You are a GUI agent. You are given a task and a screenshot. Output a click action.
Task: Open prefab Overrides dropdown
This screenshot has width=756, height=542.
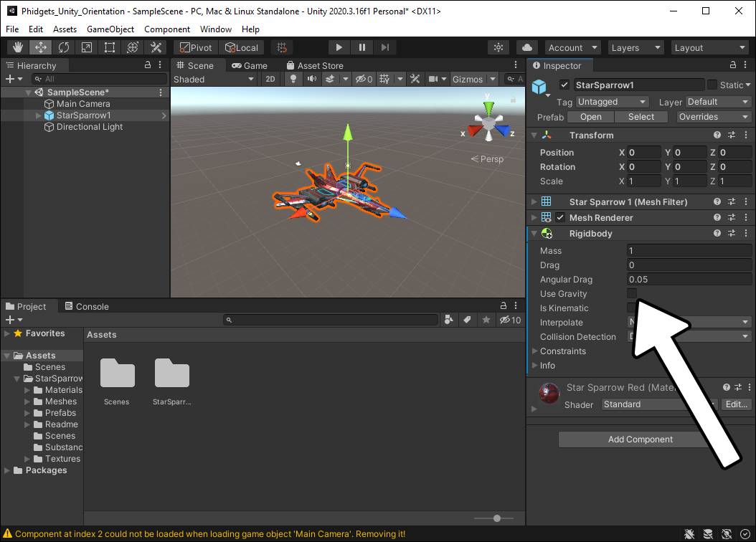click(713, 117)
